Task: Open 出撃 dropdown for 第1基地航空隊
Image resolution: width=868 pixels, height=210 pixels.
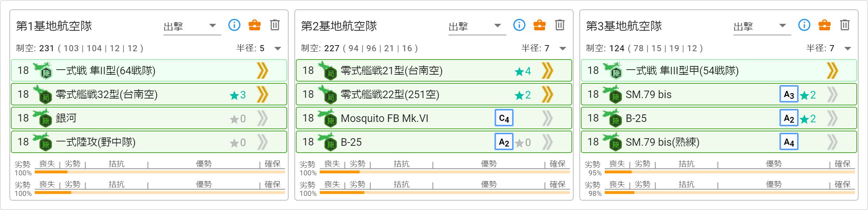Action: [x=192, y=26]
